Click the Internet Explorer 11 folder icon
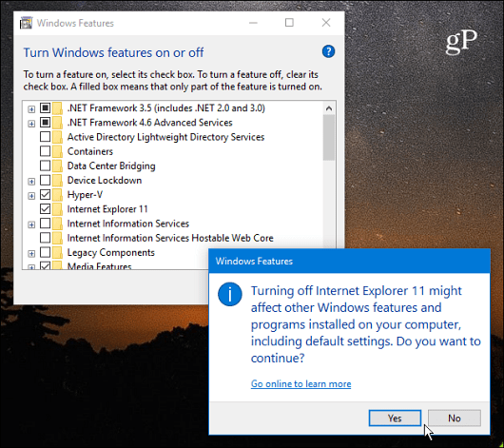 [x=58, y=209]
